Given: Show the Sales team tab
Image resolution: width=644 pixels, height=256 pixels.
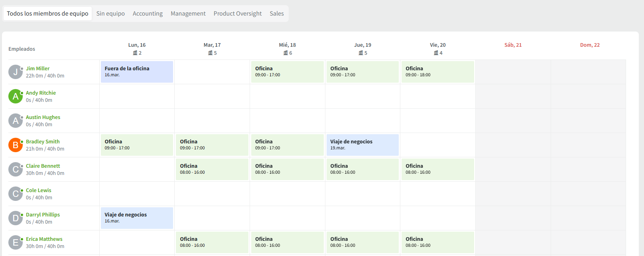Looking at the screenshot, I should 277,14.
